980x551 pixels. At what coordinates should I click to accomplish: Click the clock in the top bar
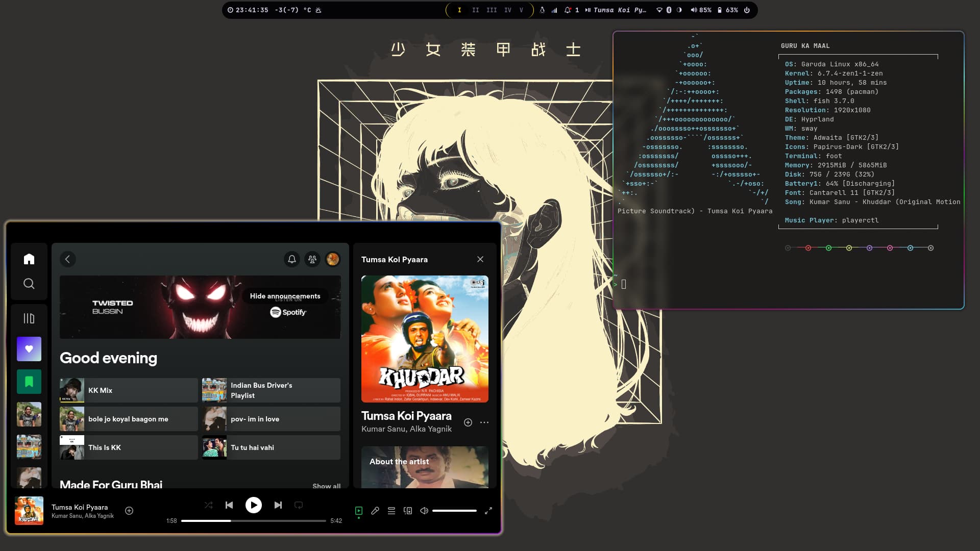(x=248, y=10)
